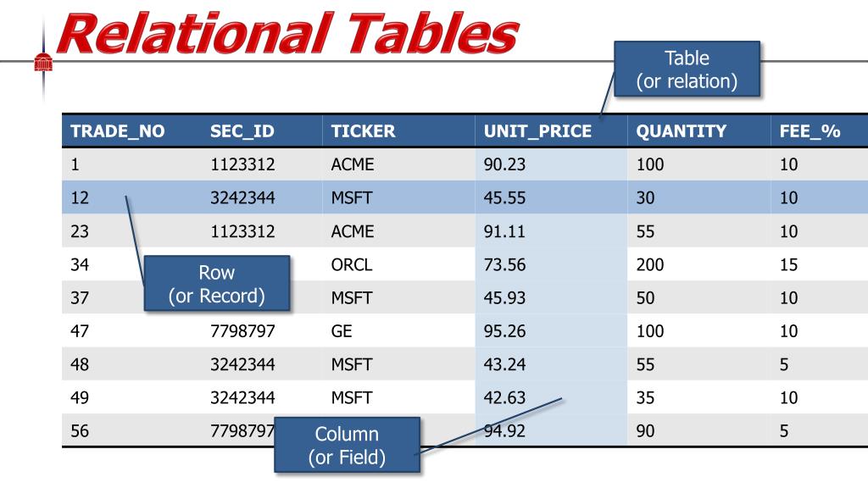Viewport: 868px width, 488px height.
Task: Select the QUANTITY column header
Action: coord(681,131)
